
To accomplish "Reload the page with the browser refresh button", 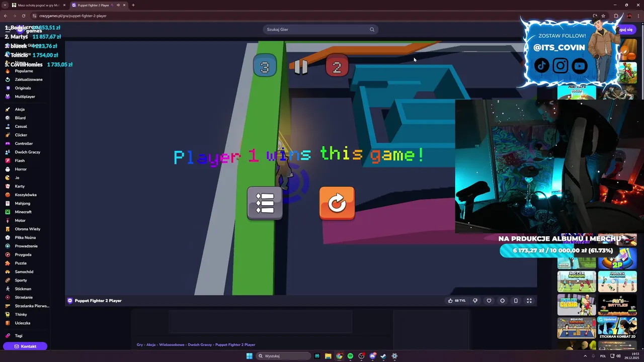I will (23, 16).
